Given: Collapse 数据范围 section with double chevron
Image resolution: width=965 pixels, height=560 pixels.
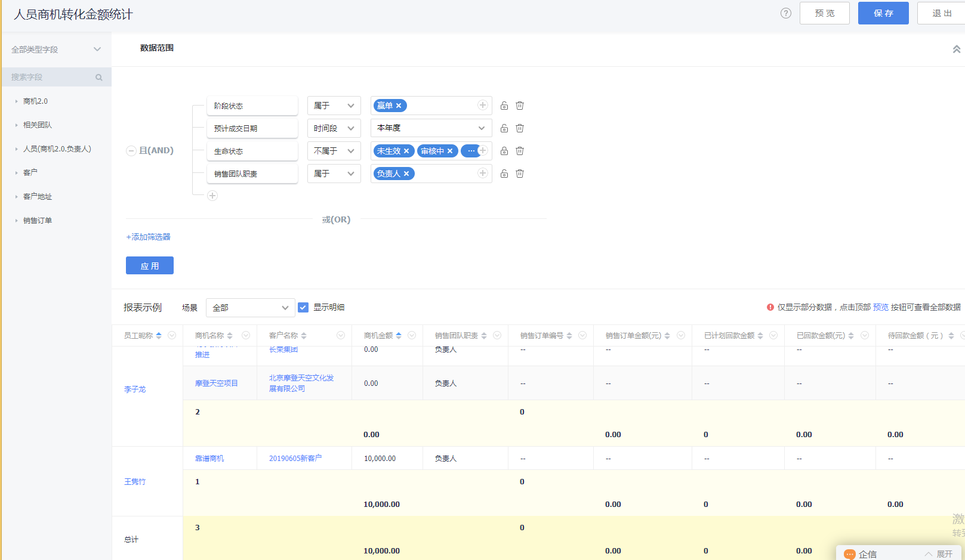Looking at the screenshot, I should pyautogui.click(x=957, y=49).
